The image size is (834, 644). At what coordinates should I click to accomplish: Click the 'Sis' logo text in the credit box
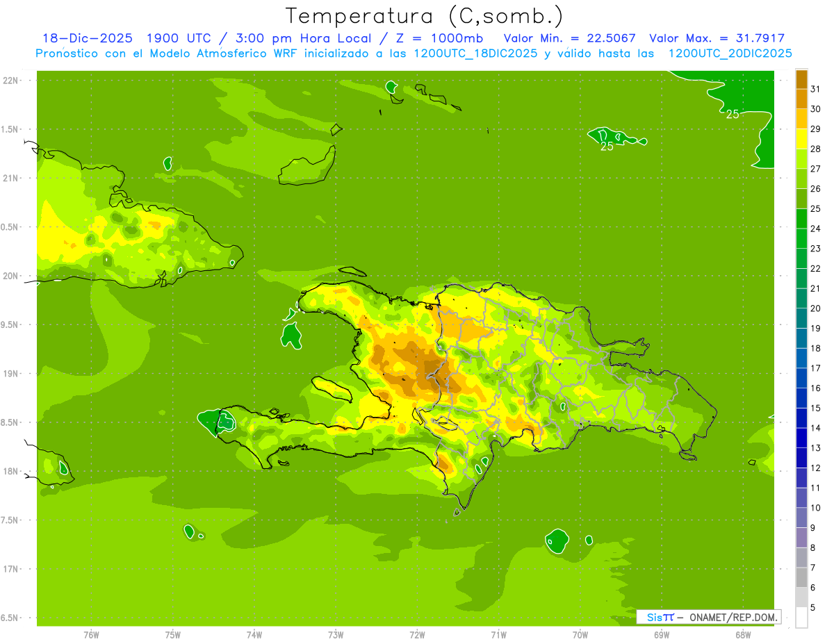[655, 617]
